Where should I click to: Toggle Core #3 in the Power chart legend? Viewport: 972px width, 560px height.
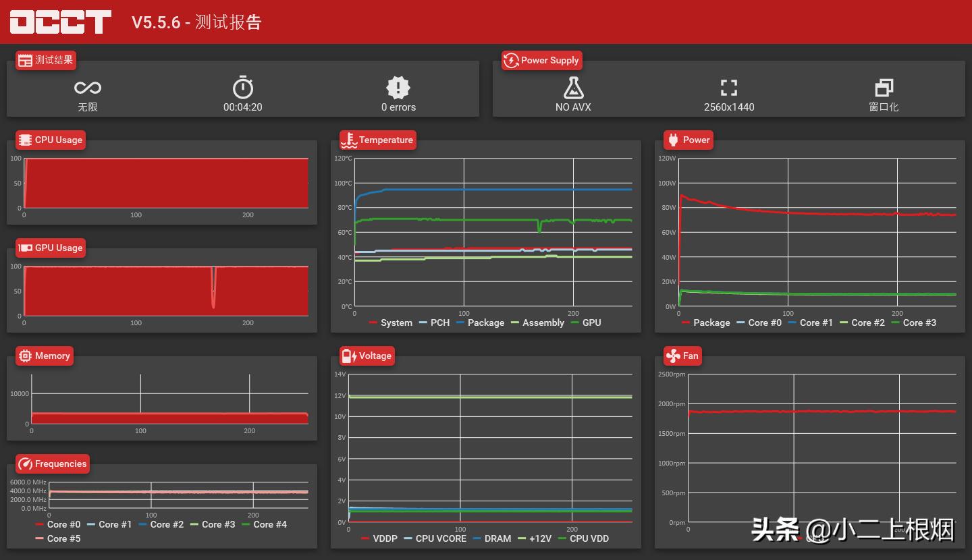[x=919, y=323]
